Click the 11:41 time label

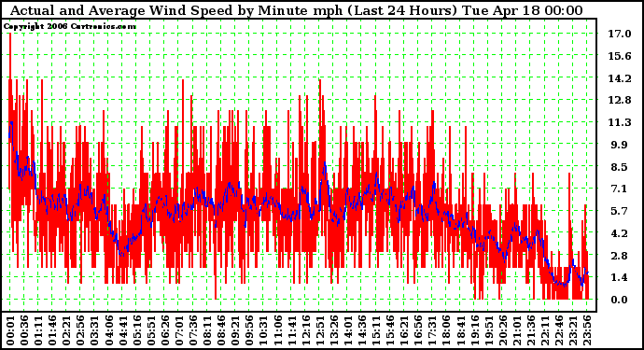pos(292,330)
